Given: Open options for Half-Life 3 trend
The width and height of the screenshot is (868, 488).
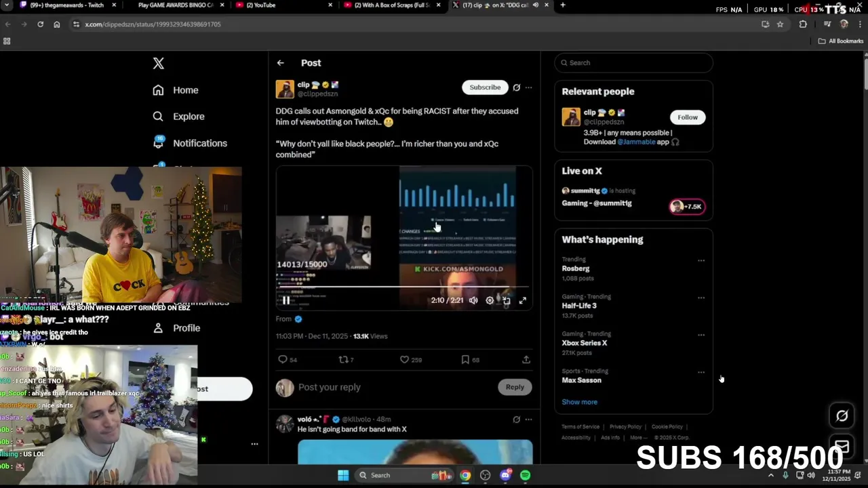Looking at the screenshot, I should pos(701,298).
